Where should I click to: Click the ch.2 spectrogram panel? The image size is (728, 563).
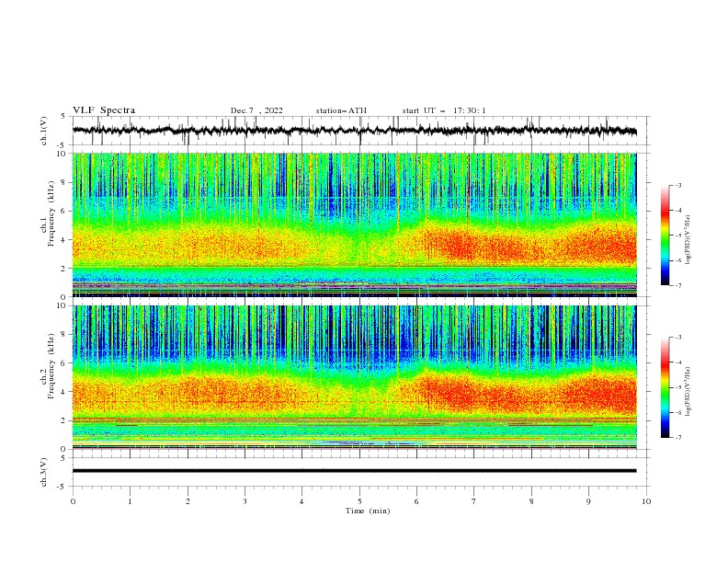pos(354,377)
